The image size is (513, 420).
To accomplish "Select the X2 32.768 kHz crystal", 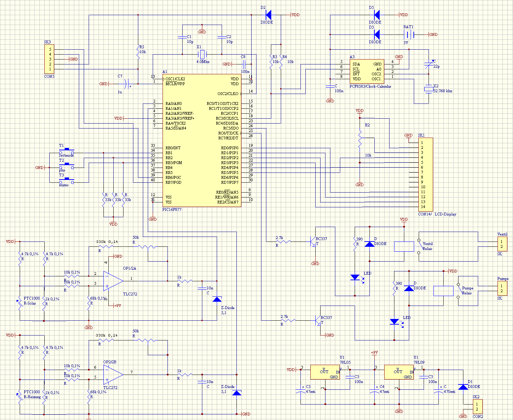I will point(429,89).
